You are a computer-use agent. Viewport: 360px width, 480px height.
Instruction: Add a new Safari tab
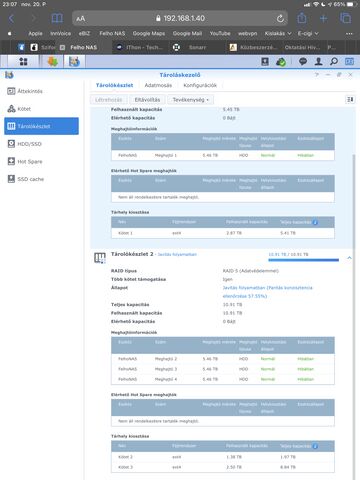pos(323,18)
